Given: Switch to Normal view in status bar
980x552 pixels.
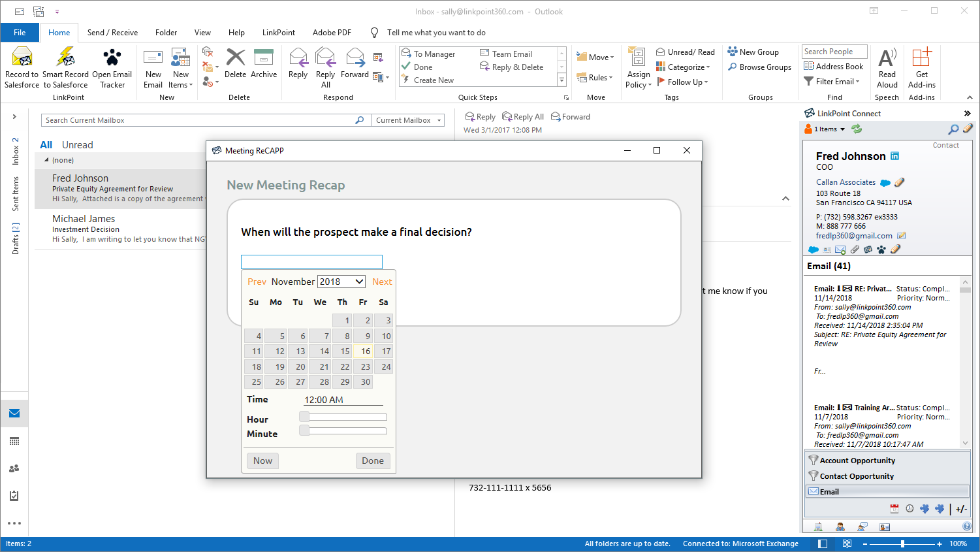Looking at the screenshot, I should point(823,544).
